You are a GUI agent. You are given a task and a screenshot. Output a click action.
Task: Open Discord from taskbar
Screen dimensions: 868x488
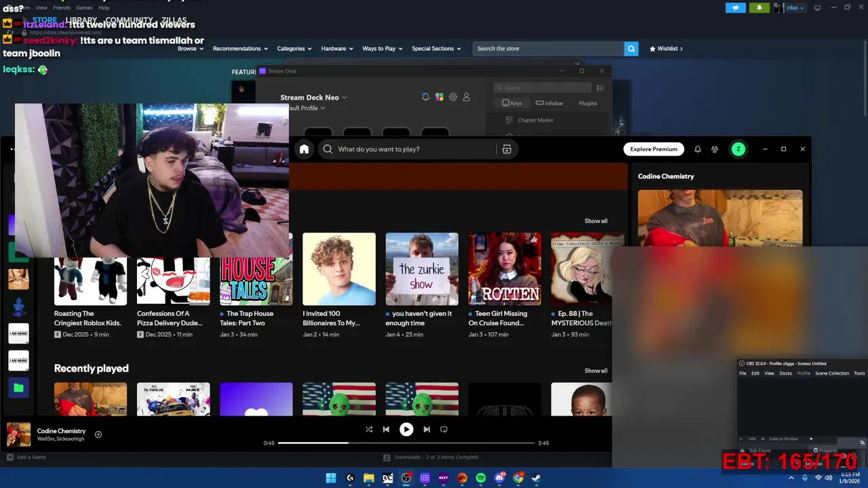point(500,478)
